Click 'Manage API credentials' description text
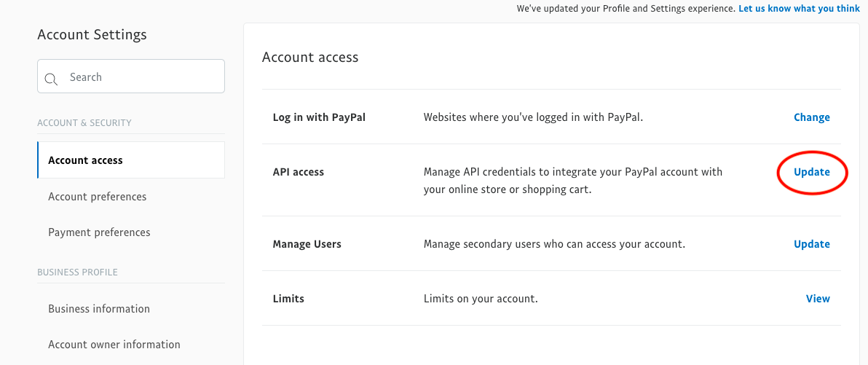Image resolution: width=868 pixels, height=365 pixels. (573, 181)
